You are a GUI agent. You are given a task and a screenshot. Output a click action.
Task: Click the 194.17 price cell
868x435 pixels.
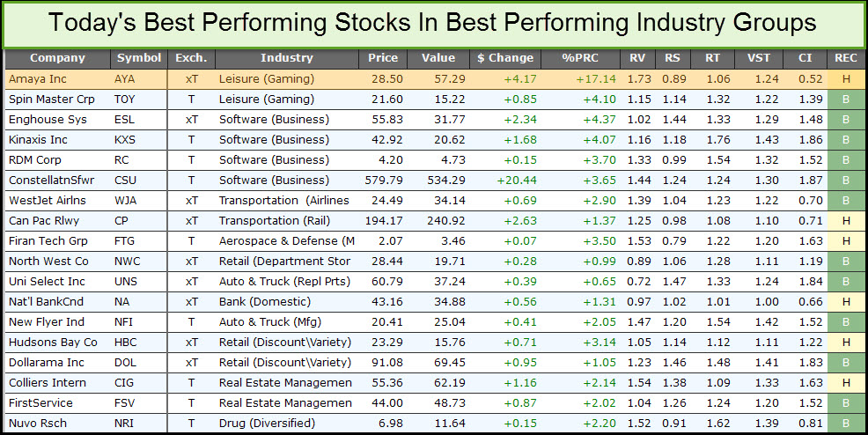[384, 221]
